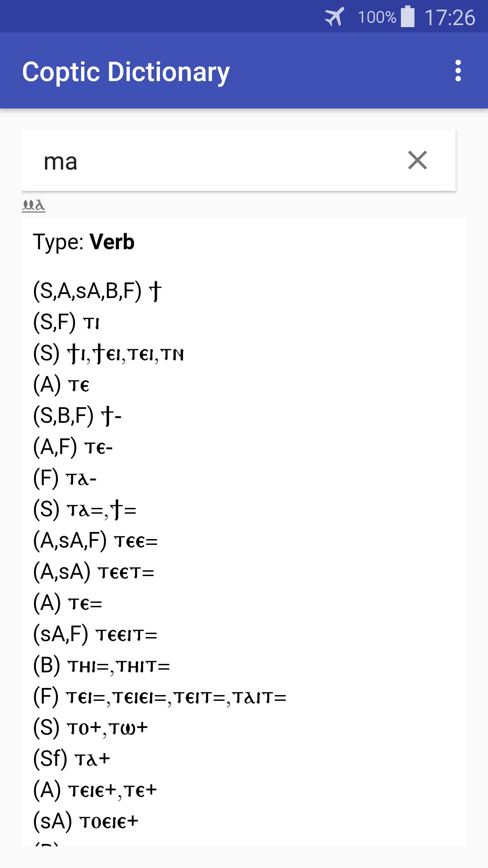Image resolution: width=488 pixels, height=868 pixels.
Task: Tap the battery icon in status bar
Action: (x=407, y=16)
